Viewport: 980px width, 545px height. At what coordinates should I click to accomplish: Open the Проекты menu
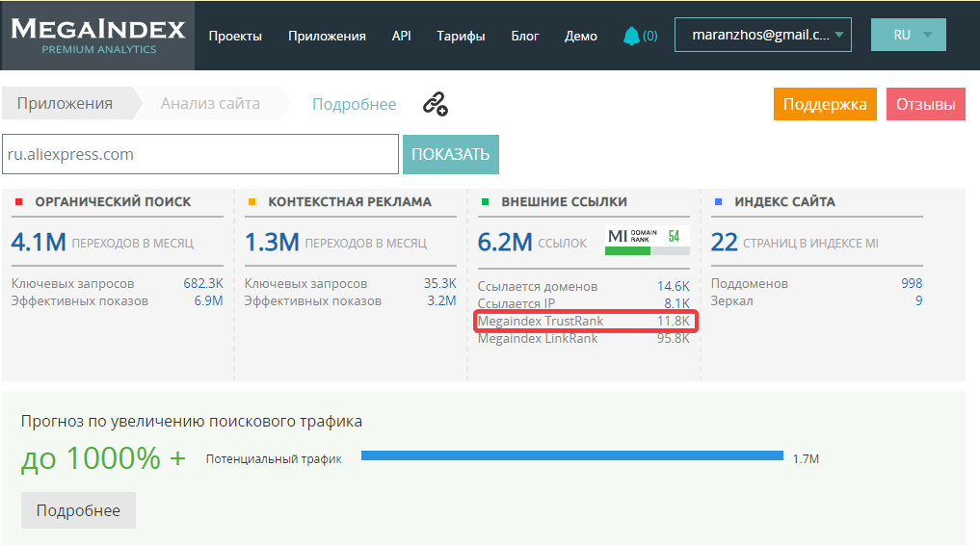(x=235, y=37)
